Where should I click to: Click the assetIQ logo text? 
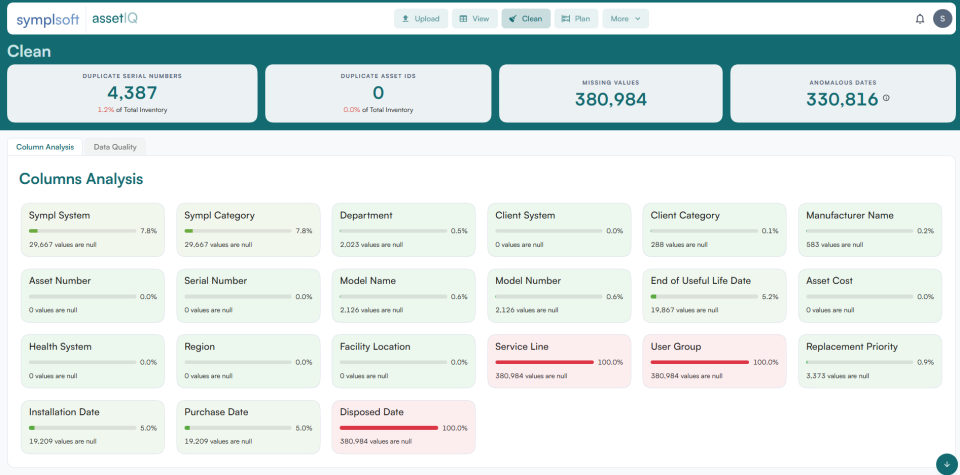pos(114,18)
